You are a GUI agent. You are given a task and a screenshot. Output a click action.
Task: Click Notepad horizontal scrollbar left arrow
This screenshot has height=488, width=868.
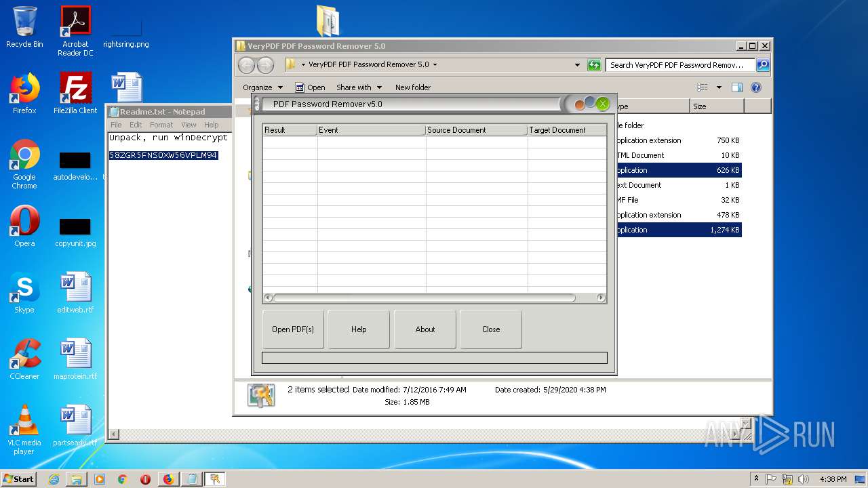coord(114,434)
